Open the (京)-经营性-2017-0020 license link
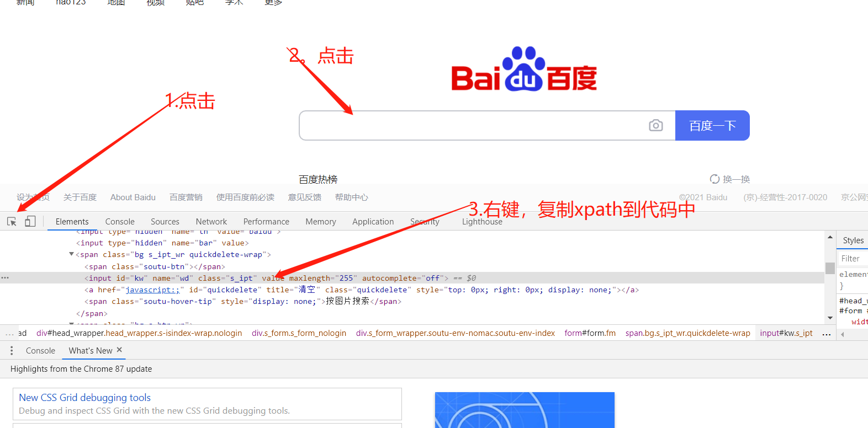Image resolution: width=868 pixels, height=428 pixels. click(785, 197)
